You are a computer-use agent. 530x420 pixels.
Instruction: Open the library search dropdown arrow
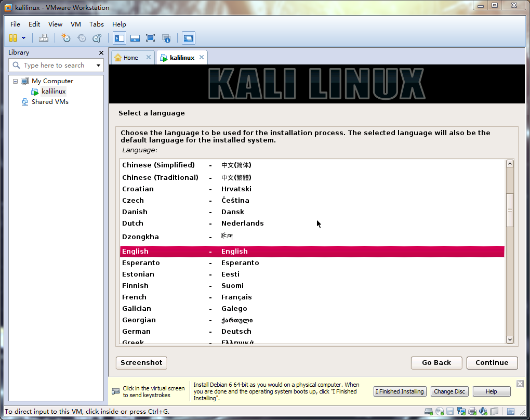point(98,65)
